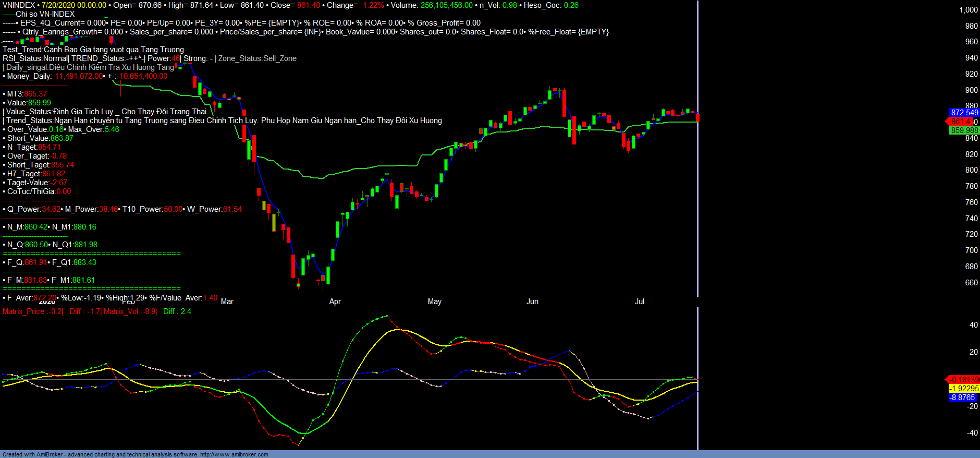Click the Mar label on time axis

[227, 302]
